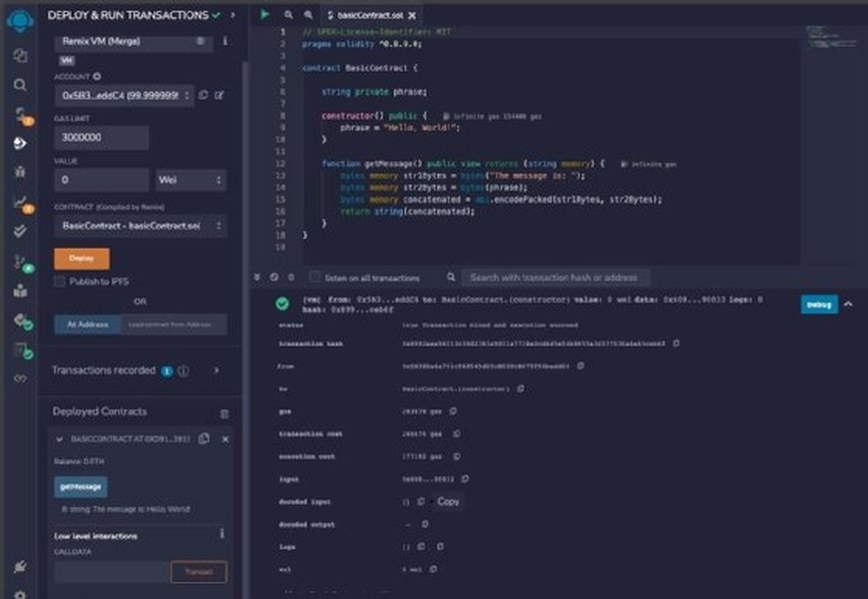Screen dimensions: 868x599
Task: Toggle terminal panel with double-chevron icon
Action: pos(256,278)
